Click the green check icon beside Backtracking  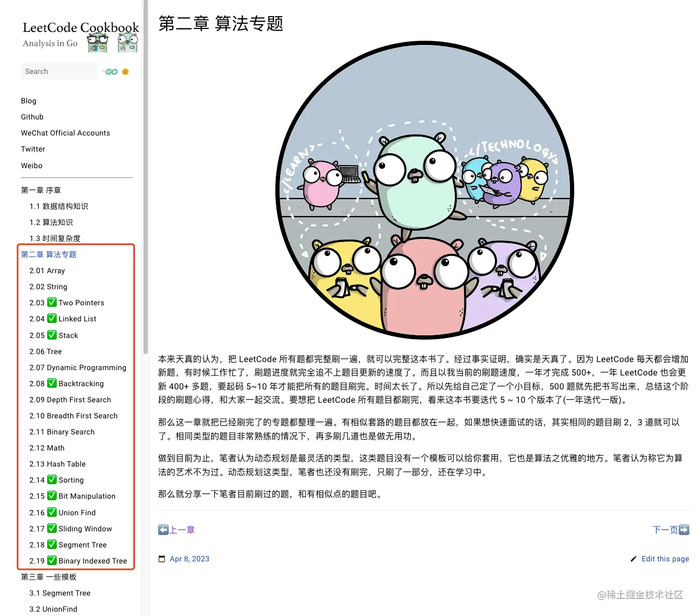coord(52,383)
